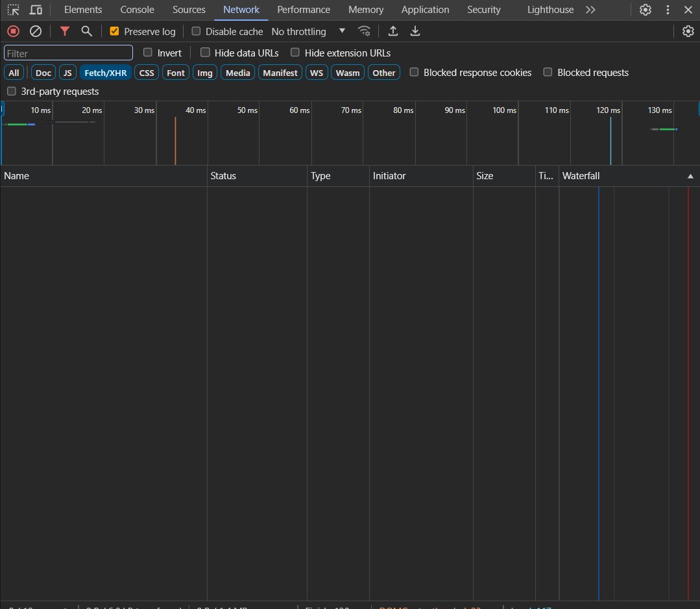700x609 pixels.
Task: Go to the Memory tab
Action: pos(366,10)
